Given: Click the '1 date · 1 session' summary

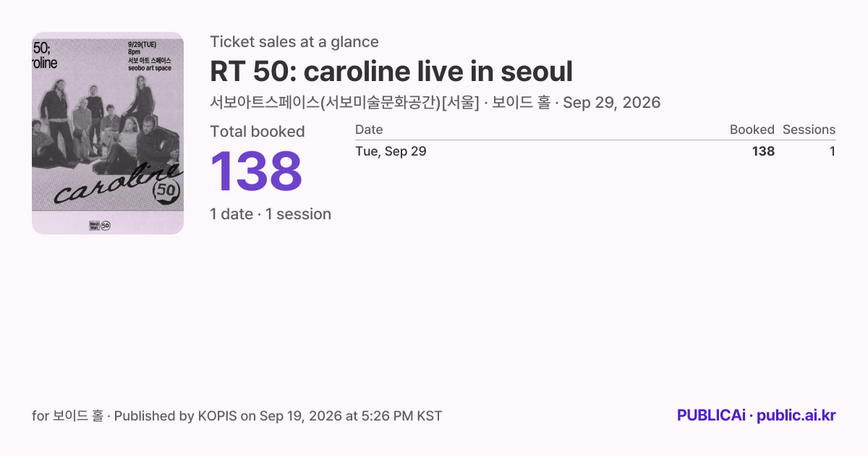Looking at the screenshot, I should [x=271, y=214].
